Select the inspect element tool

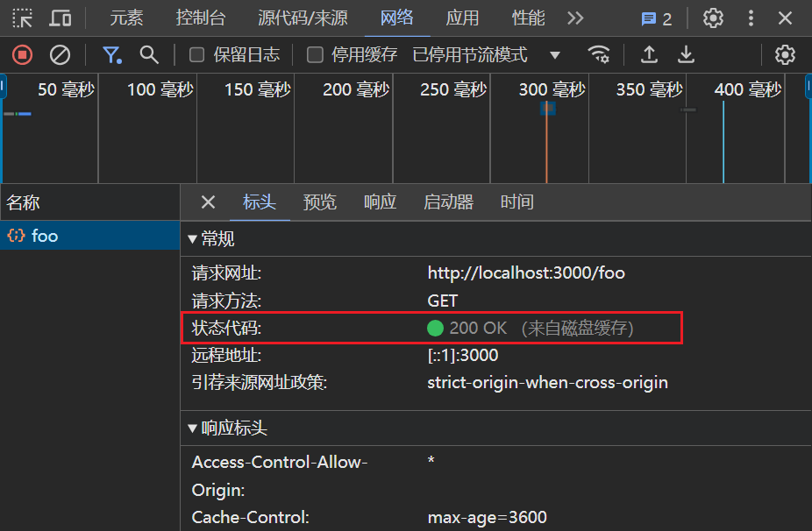point(24,18)
